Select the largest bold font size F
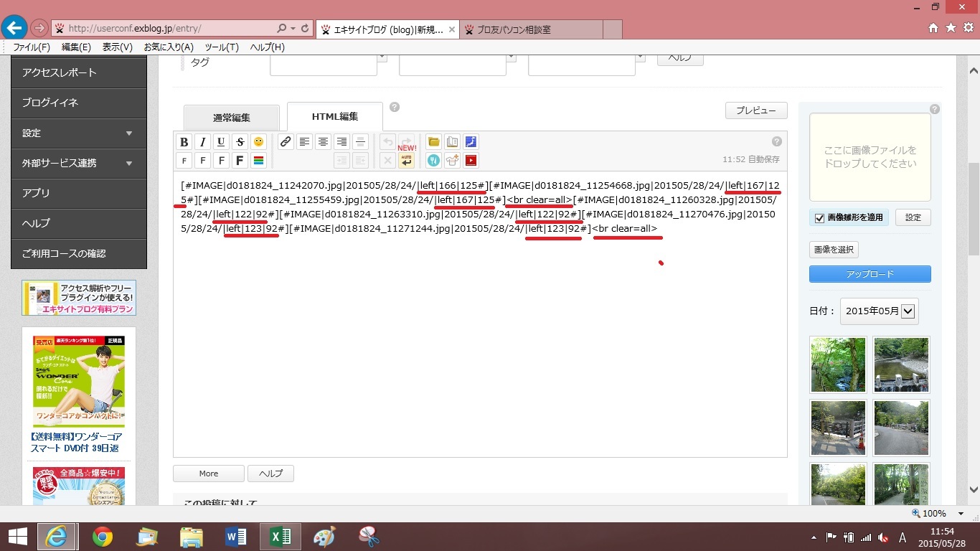 coord(240,161)
